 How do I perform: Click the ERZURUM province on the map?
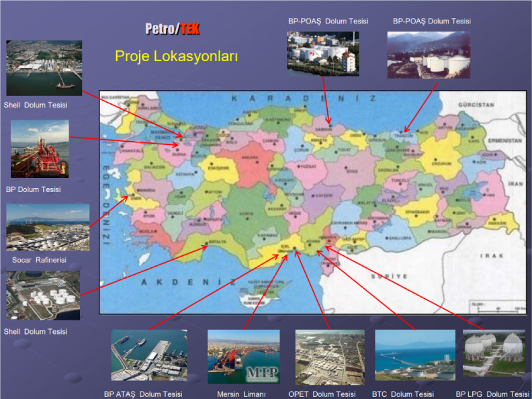441,159
